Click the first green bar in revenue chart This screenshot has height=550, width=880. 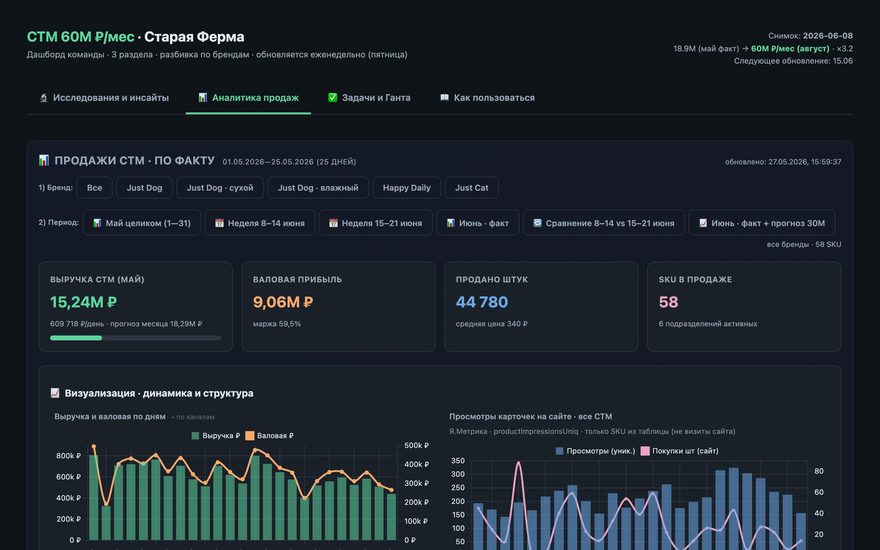[x=94, y=497]
